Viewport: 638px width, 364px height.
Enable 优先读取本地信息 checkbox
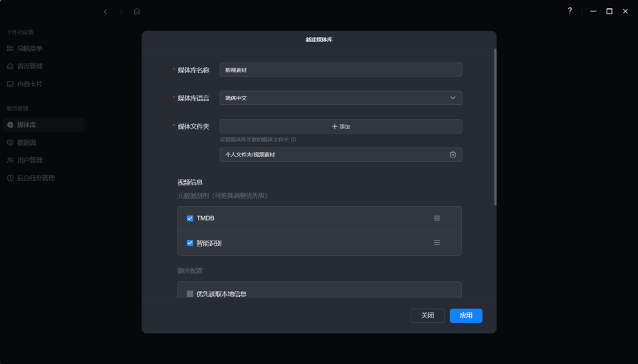(x=189, y=294)
